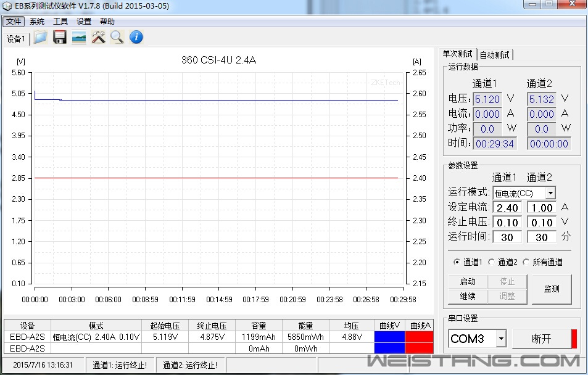Click the 终止电压 channel 1 field
588x375 pixels.
[507, 223]
